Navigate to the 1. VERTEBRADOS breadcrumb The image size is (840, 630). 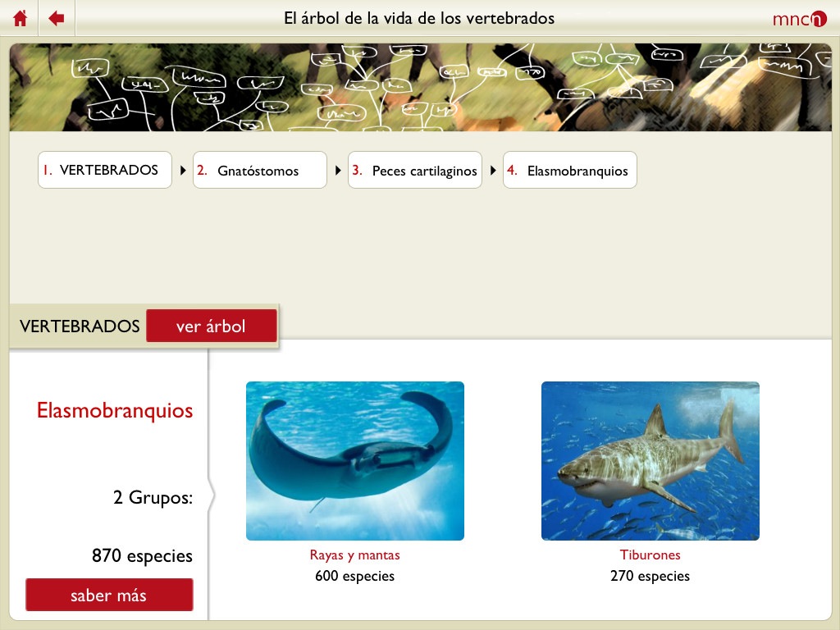[105, 171]
